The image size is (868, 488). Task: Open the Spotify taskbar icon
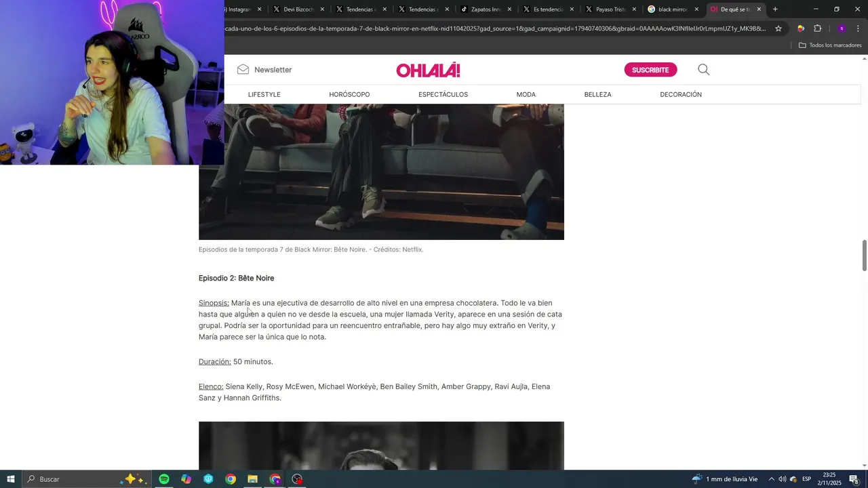[164, 479]
